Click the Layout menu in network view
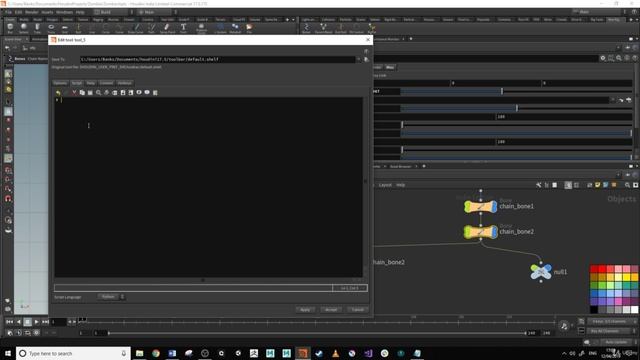Screen dimensions: 640x360 [385, 185]
